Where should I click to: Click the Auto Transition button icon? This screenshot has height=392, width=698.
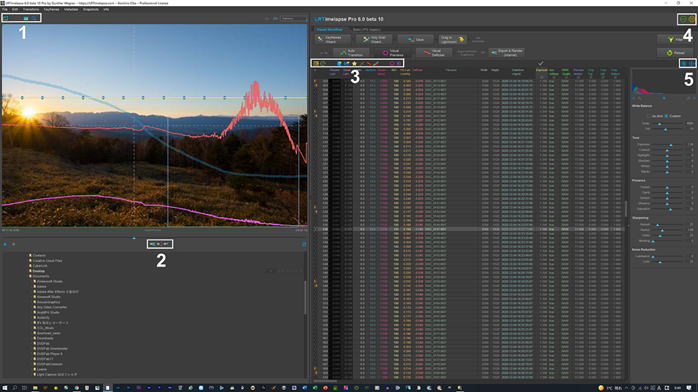click(x=343, y=53)
